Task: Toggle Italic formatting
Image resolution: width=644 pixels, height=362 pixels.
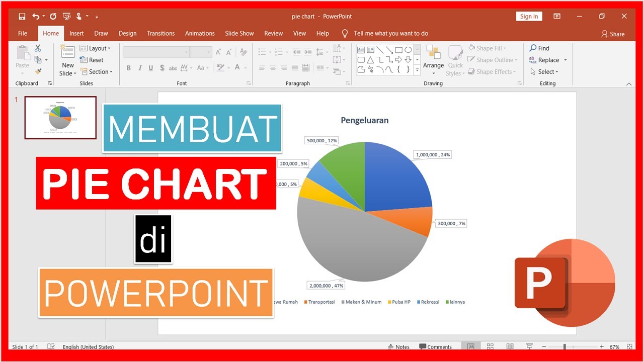Action: [x=140, y=68]
